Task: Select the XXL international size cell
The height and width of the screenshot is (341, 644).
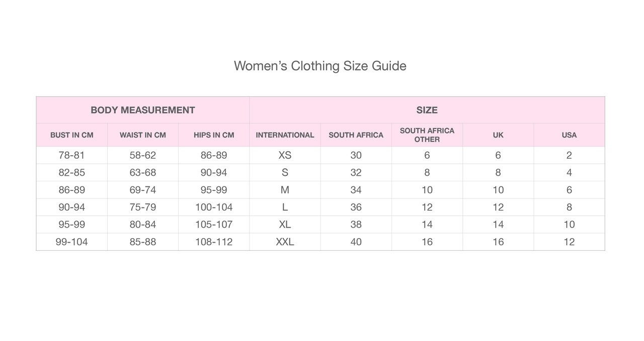Action: pos(285,242)
